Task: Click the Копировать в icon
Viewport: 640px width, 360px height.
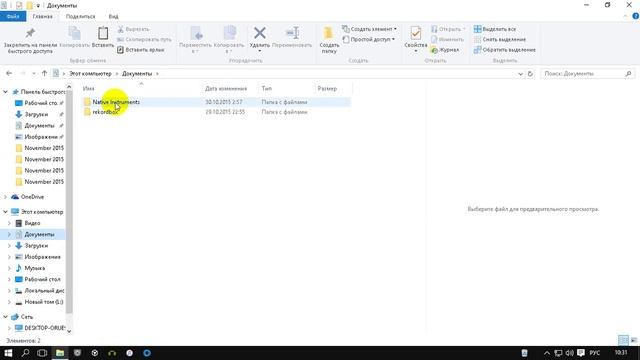Action: tap(230, 33)
